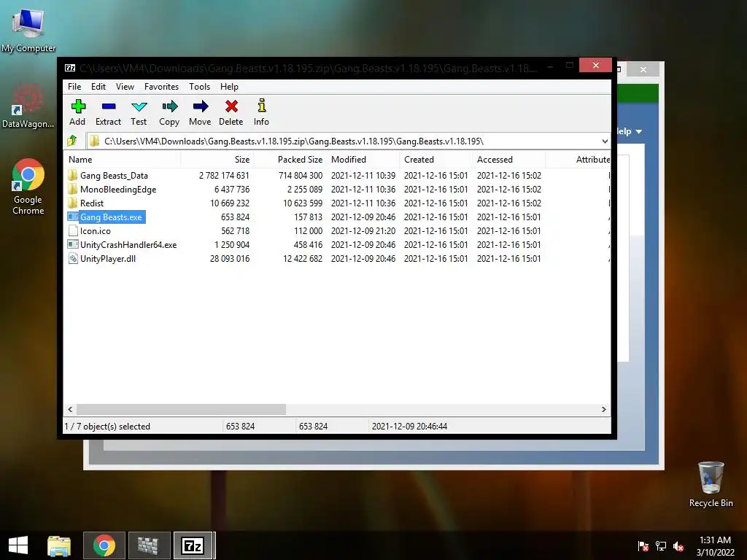Screen dimensions: 747x560
Task: Click Icon.ico modified date 2021-12-09 21:20
Action: (363, 231)
